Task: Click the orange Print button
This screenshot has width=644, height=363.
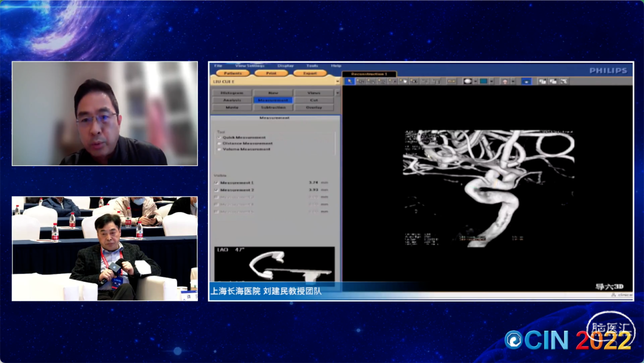Action: pyautogui.click(x=271, y=73)
